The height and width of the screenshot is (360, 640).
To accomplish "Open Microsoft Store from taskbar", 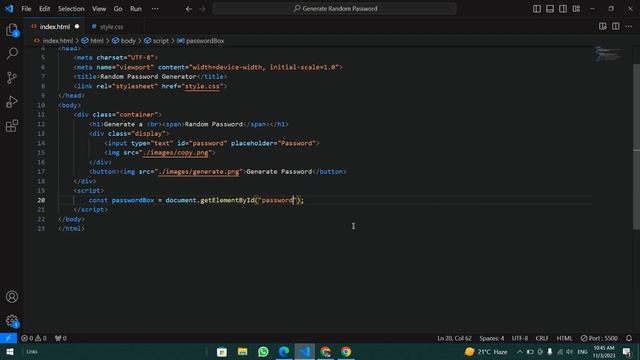I will (222, 351).
